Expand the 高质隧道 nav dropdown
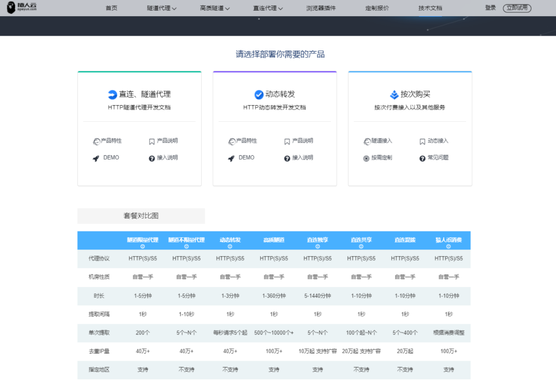This screenshot has height=392, width=556. (x=215, y=8)
